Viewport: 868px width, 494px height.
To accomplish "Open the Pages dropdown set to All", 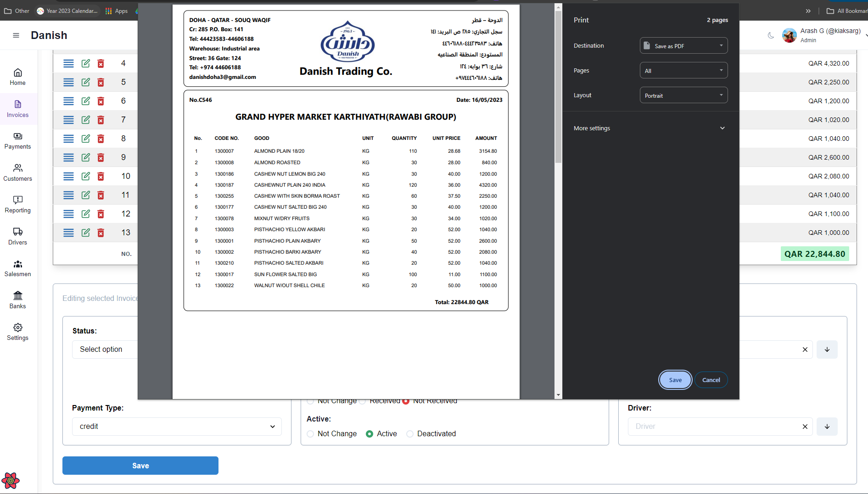I will pyautogui.click(x=683, y=71).
